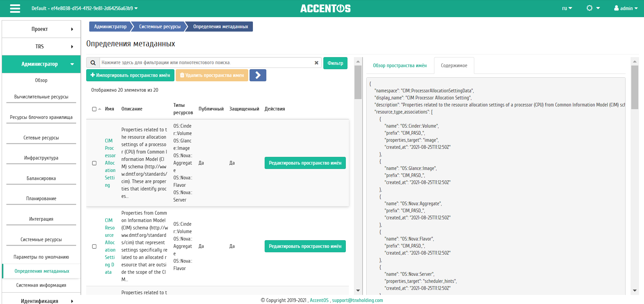The width and height of the screenshot is (644, 304).
Task: Expand the TRS sidebar section
Action: click(x=41, y=47)
